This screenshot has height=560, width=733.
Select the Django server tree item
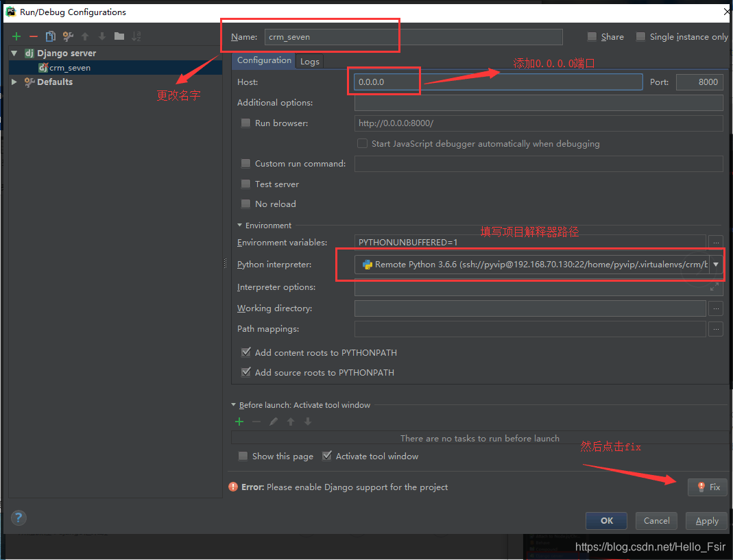click(67, 53)
